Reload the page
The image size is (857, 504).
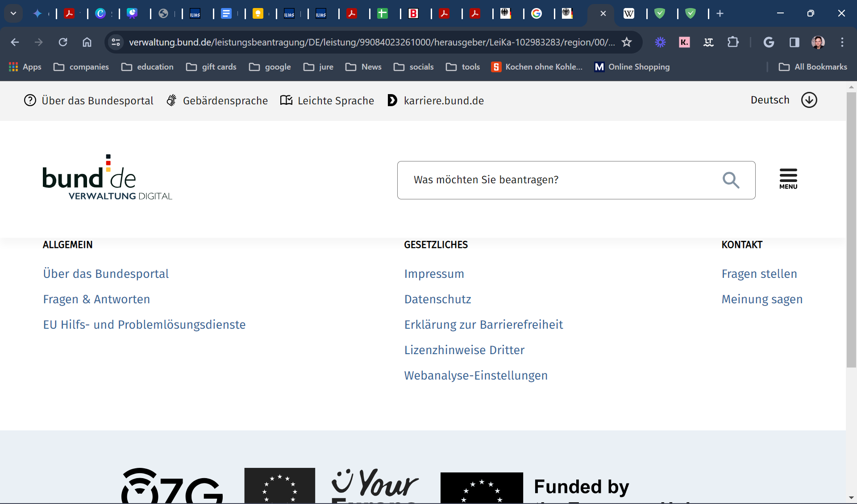click(x=63, y=42)
